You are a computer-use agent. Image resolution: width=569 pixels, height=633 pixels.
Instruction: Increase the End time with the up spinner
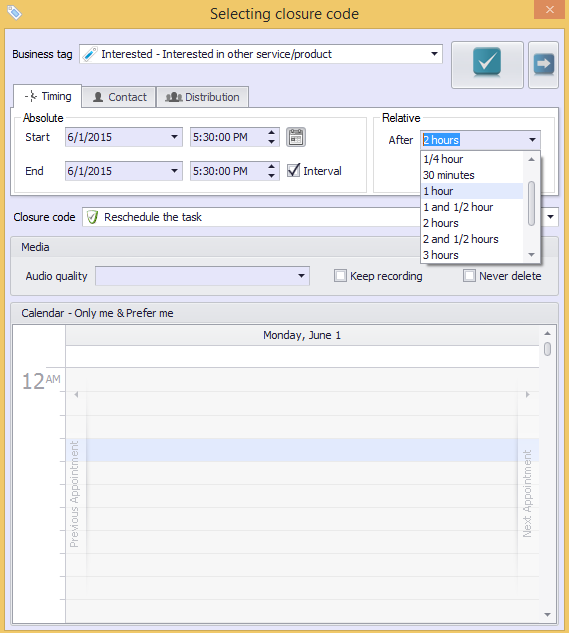pos(271,166)
